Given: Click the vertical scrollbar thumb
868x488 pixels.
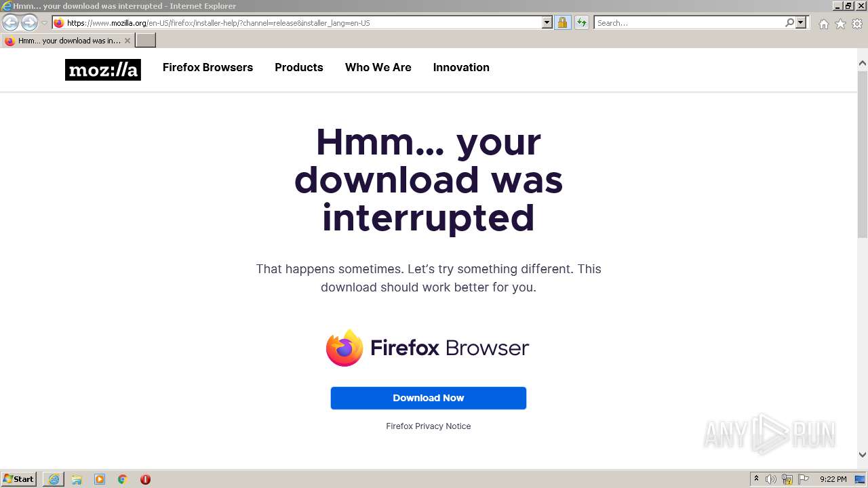Looking at the screenshot, I should click(x=863, y=153).
